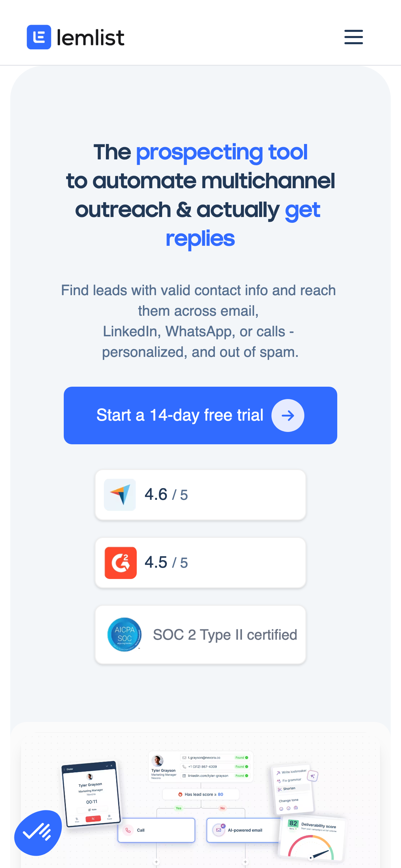Click Start a 14-day free trial
This screenshot has width=401, height=868.
click(180, 415)
